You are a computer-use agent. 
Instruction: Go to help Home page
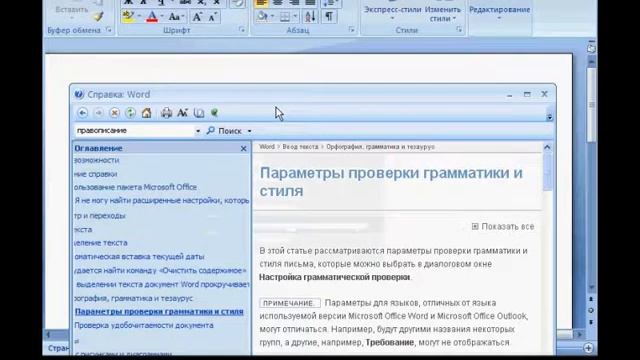tap(146, 113)
